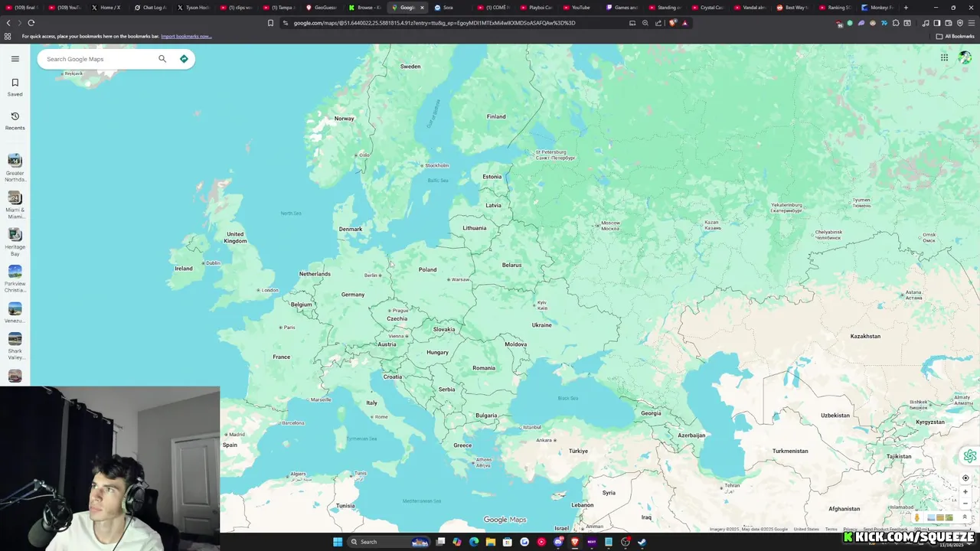Viewport: 980px width, 551px height.
Task: Click the share icon in the address bar
Action: [x=658, y=23]
